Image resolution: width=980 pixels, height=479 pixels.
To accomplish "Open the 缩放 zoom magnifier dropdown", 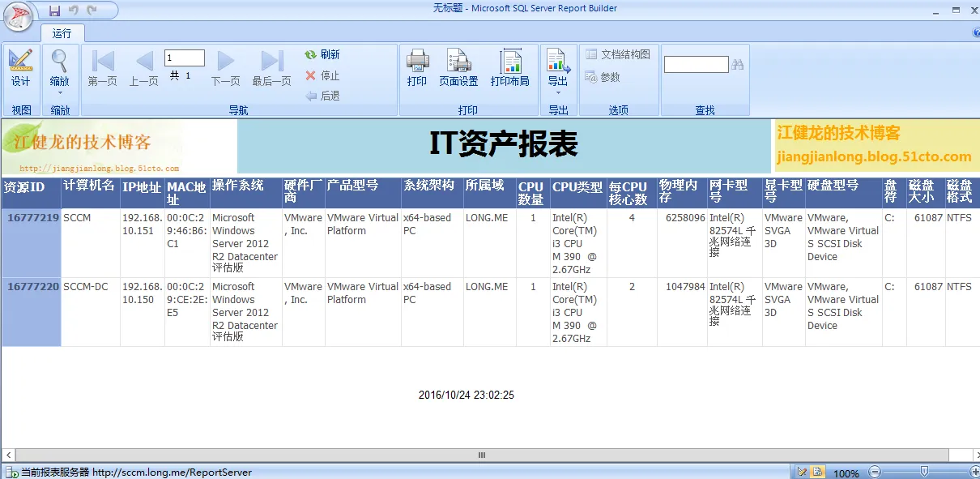I will [x=60, y=73].
